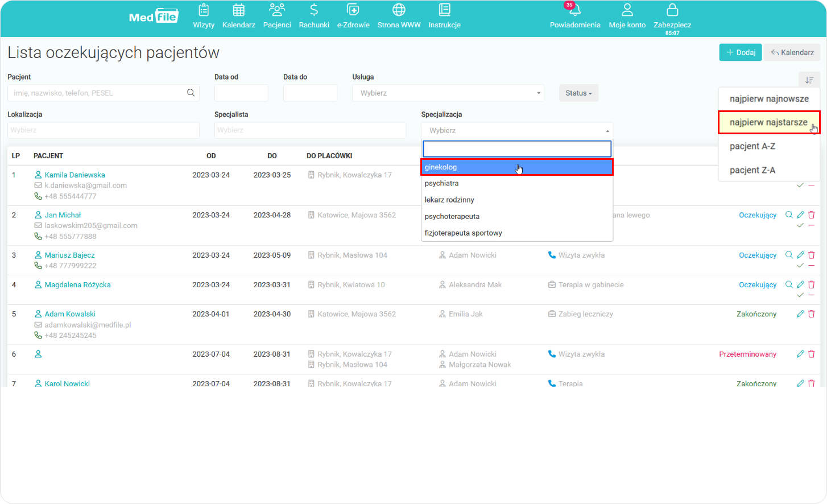Edit Jan Michał entry with pencil icon
The width and height of the screenshot is (827, 504).
(x=800, y=215)
